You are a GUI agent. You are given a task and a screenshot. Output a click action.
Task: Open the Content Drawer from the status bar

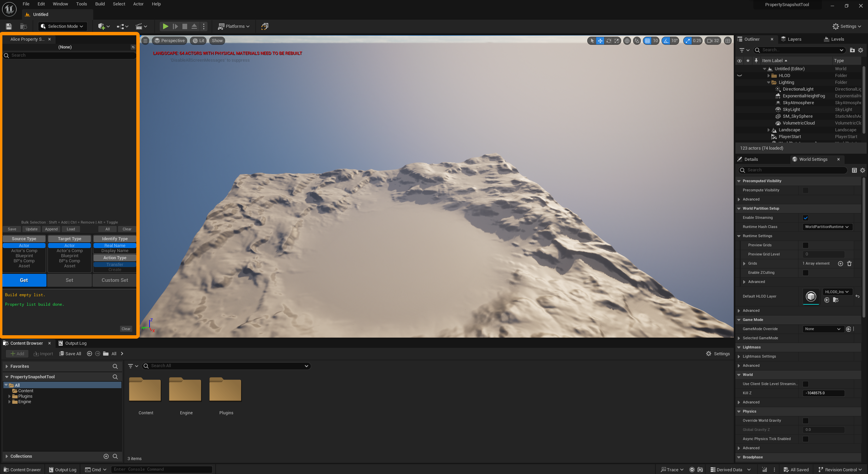click(22, 469)
